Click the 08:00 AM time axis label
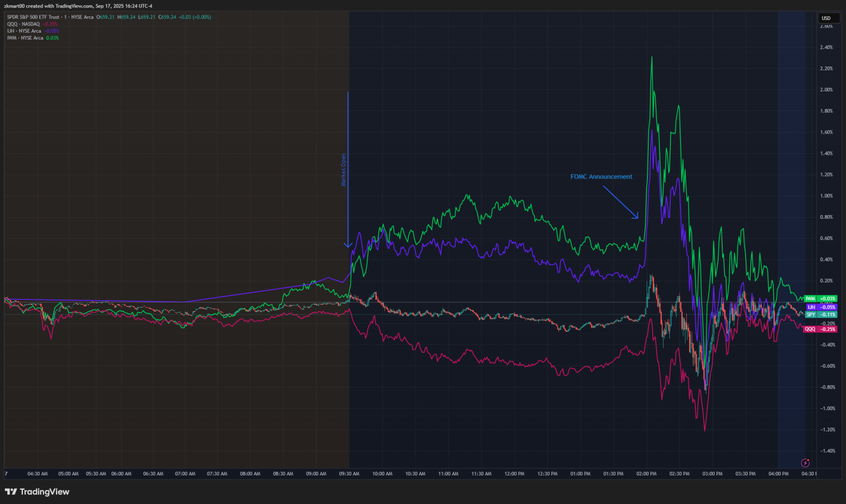The height and width of the screenshot is (504, 846). 250,474
